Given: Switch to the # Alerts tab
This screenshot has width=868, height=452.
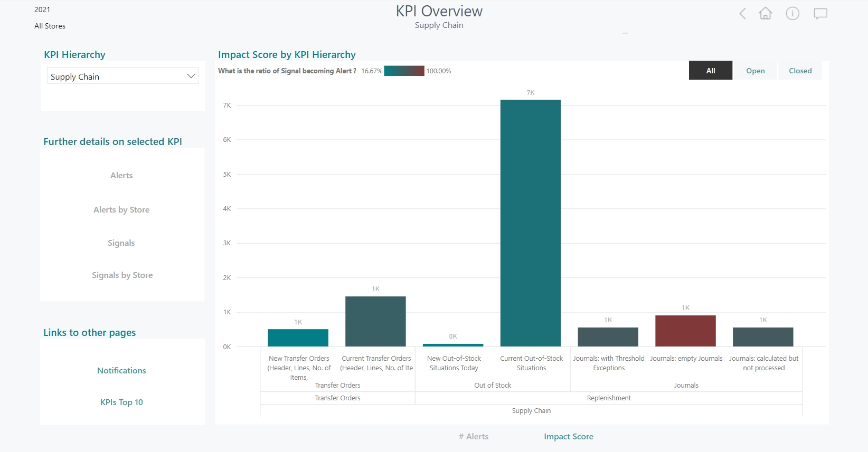Looking at the screenshot, I should [474, 437].
